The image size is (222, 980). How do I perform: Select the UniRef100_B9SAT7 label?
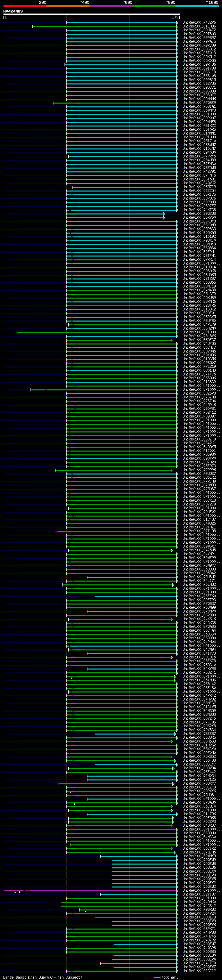pos(199,95)
